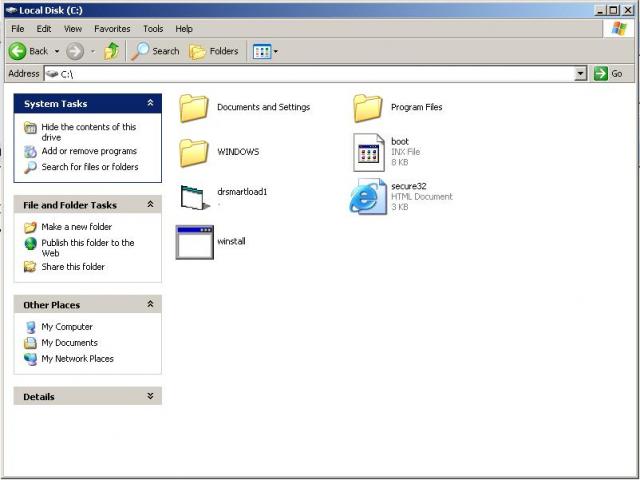640x480 pixels.
Task: Open the Help menu
Action: tap(184, 29)
